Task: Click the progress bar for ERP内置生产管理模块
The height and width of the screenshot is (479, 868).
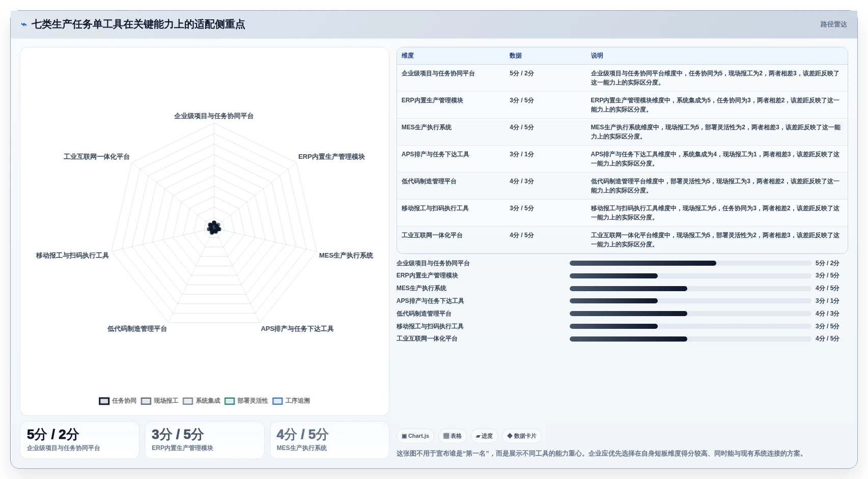Action: (690, 276)
